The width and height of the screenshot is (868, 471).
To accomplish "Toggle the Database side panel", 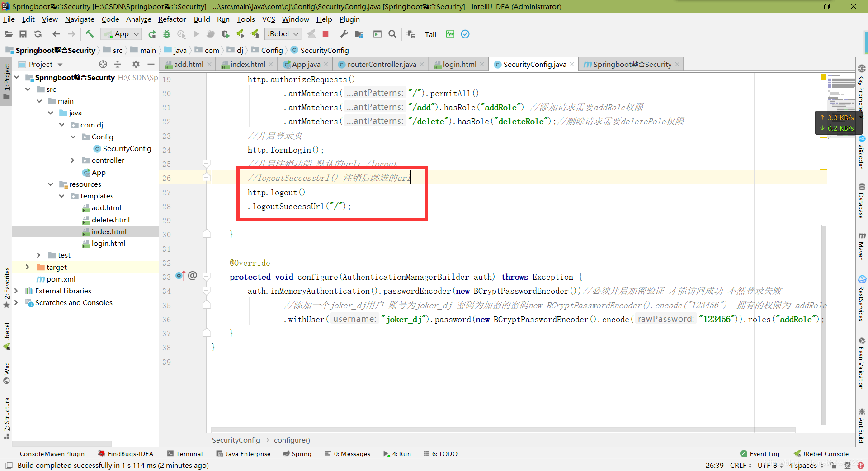I will pos(862,201).
